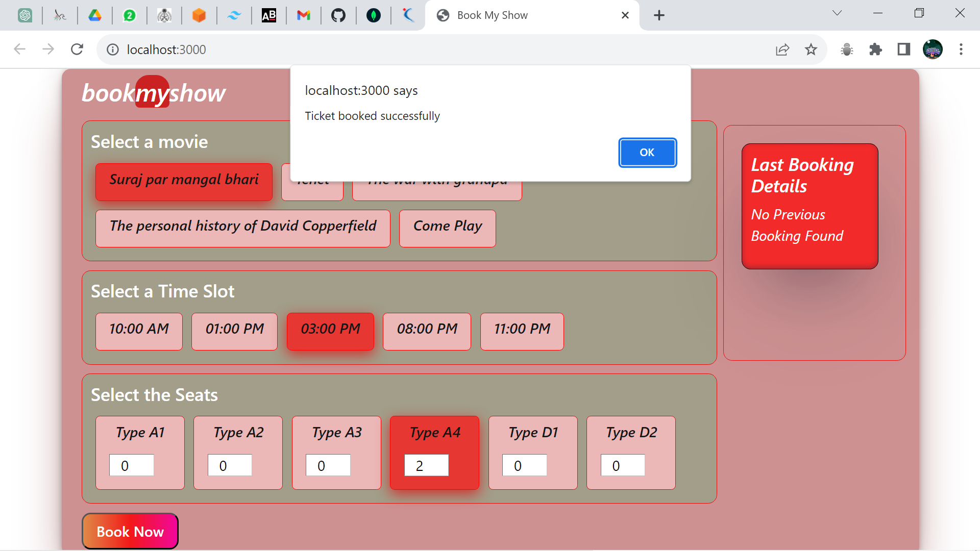View site information icon in address bar
980x551 pixels.
113,49
